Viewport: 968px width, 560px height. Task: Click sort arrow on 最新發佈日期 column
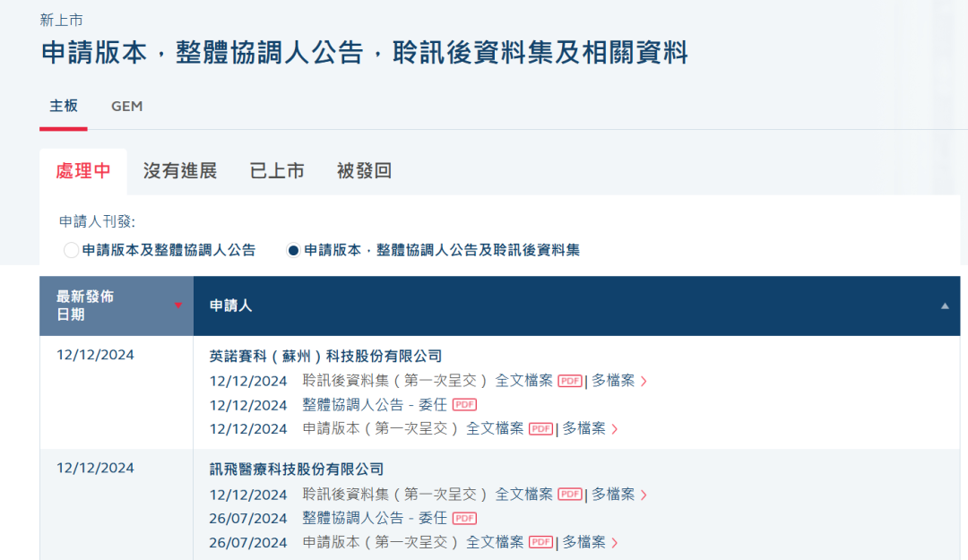tap(178, 305)
